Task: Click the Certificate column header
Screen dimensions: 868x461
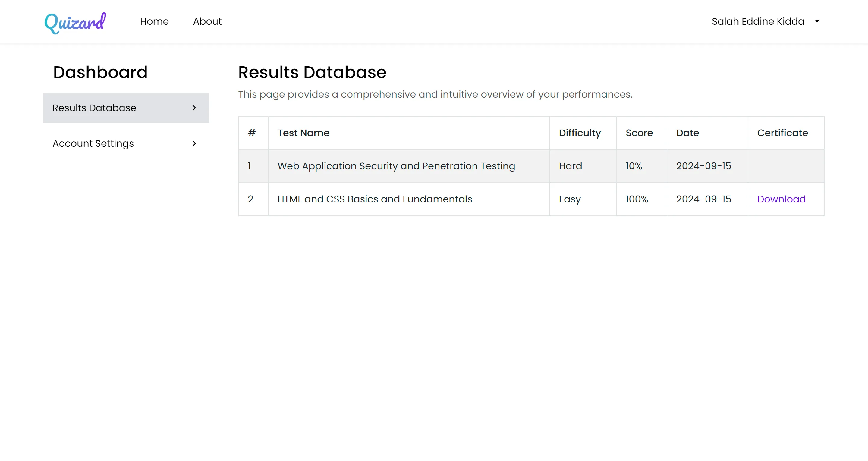Action: pyautogui.click(x=786, y=133)
